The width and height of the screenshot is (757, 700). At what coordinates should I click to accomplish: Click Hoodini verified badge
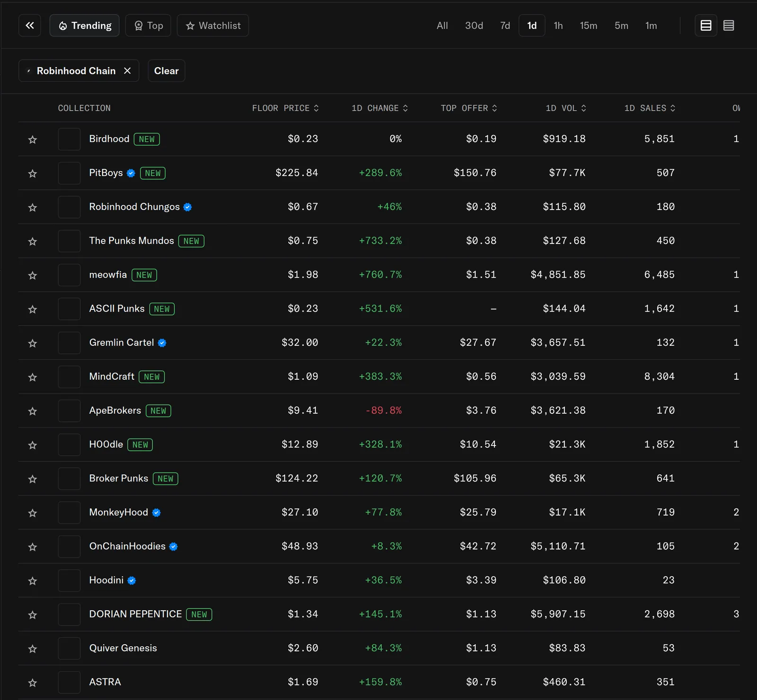pyautogui.click(x=132, y=580)
